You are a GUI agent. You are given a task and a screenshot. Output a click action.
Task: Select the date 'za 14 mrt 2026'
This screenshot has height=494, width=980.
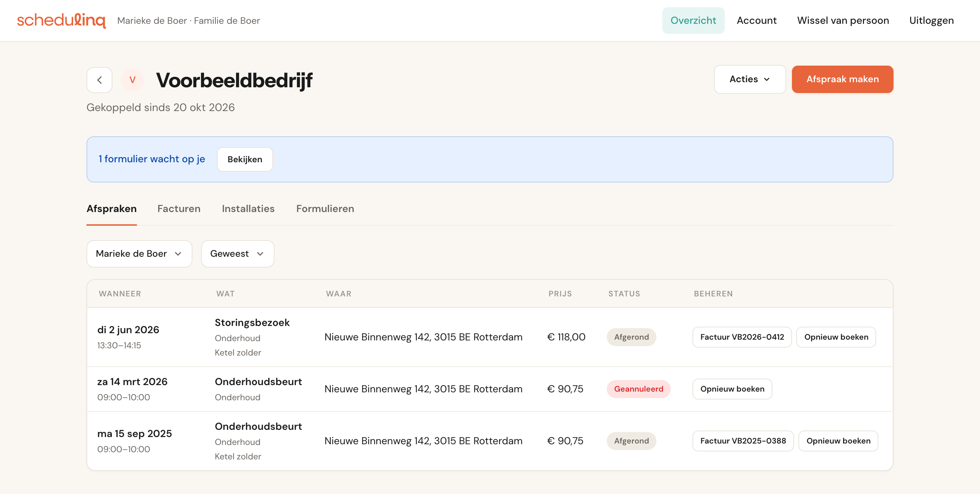[132, 381]
